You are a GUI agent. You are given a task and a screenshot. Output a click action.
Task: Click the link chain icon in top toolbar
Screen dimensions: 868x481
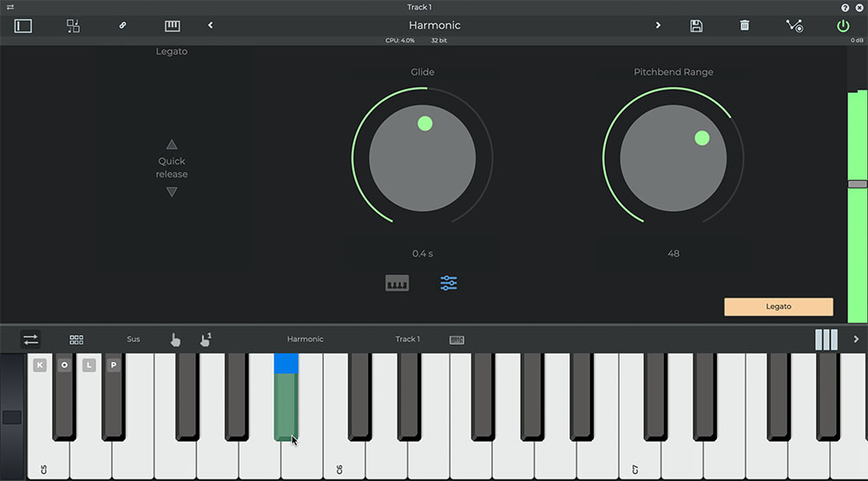click(x=122, y=26)
